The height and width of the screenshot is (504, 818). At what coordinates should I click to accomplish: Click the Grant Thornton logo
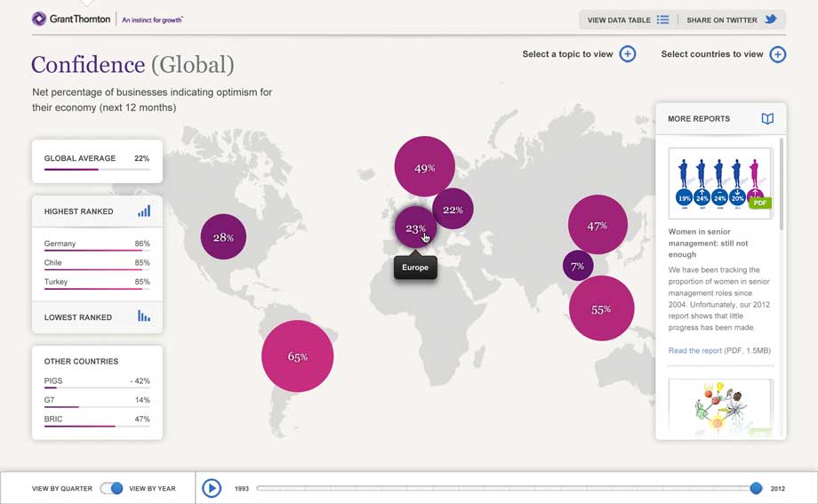point(71,19)
